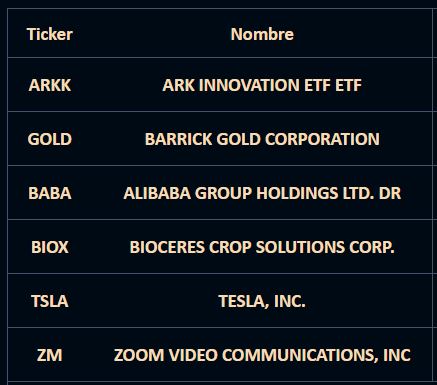Click the Nombre column header
The width and height of the screenshot is (437, 385).
click(262, 34)
